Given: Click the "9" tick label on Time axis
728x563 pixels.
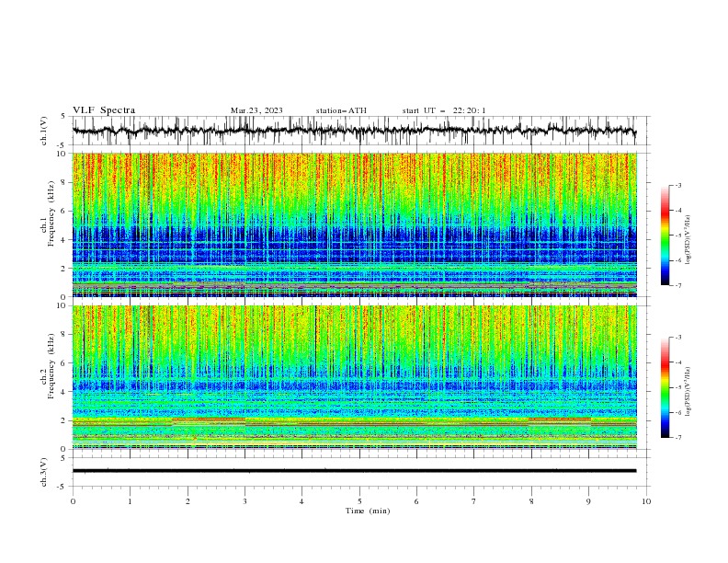Looking at the screenshot, I should click(x=588, y=501).
